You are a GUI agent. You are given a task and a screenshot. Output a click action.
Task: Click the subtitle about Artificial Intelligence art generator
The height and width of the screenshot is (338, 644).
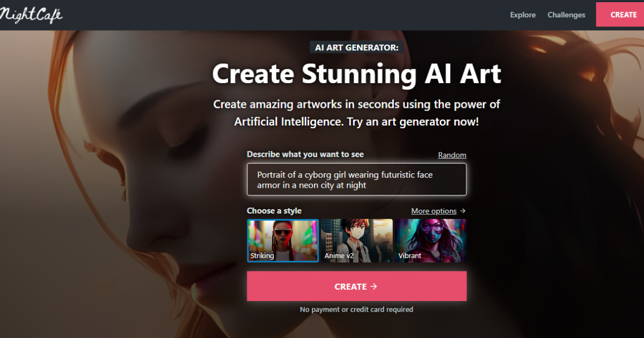(357, 113)
